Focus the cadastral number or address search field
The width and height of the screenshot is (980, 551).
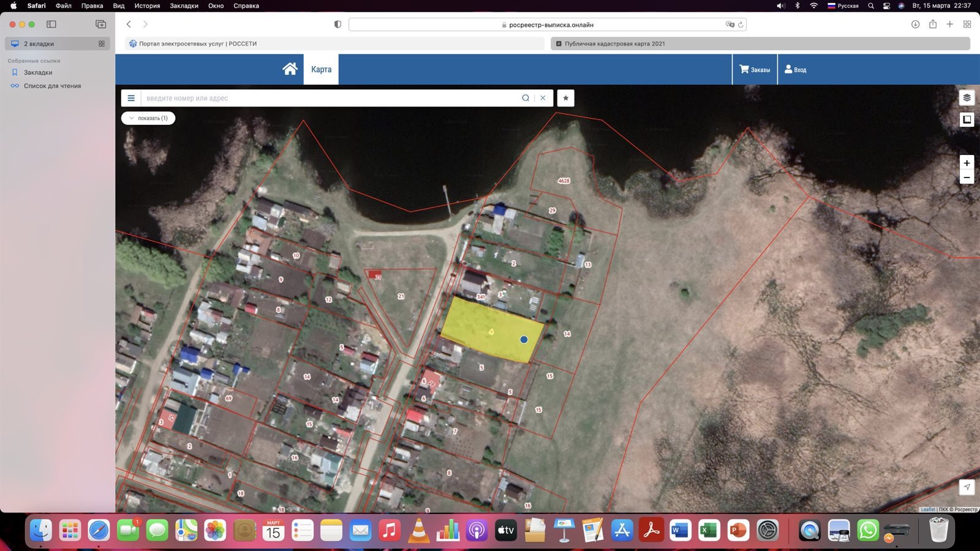tap(331, 98)
